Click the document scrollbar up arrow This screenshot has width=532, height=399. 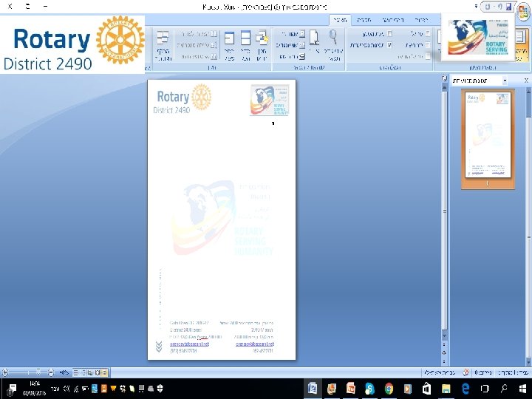click(444, 87)
